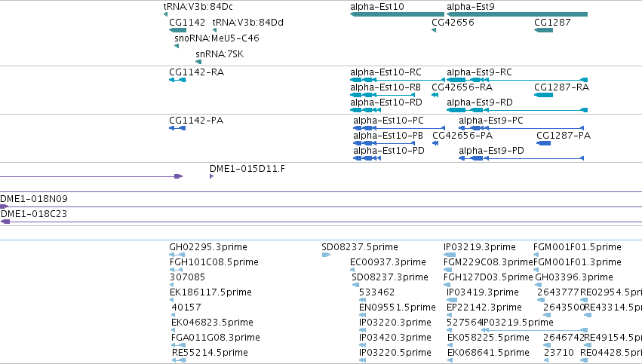
Task: Select the FGM001F01.5prime EST label
Action: click(x=577, y=247)
